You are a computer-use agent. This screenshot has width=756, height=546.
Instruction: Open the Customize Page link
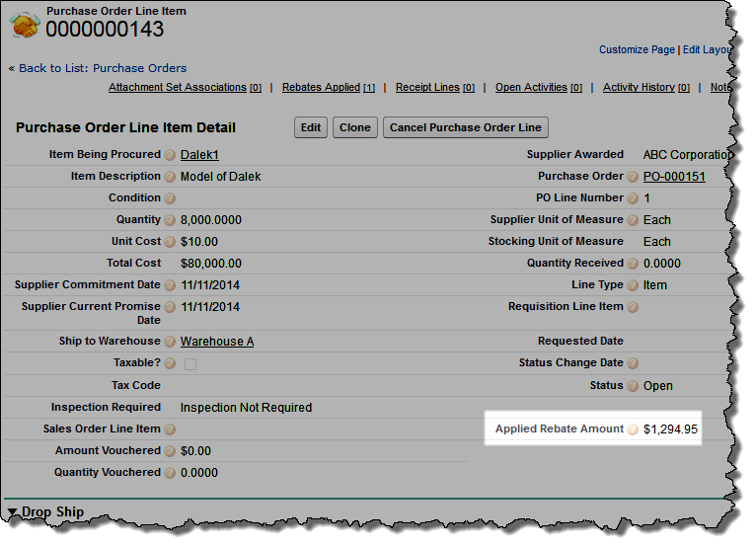pyautogui.click(x=637, y=49)
